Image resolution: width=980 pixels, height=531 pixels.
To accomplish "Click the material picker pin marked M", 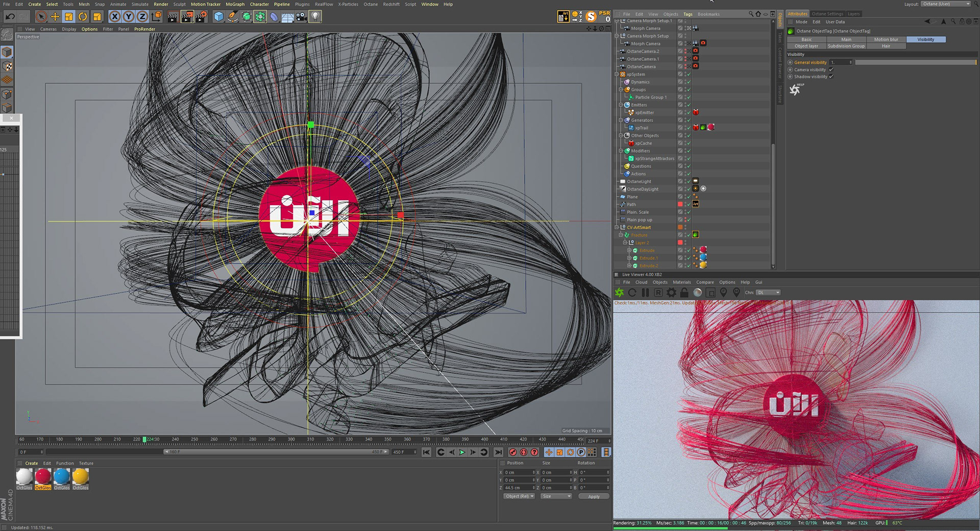I will click(x=737, y=293).
